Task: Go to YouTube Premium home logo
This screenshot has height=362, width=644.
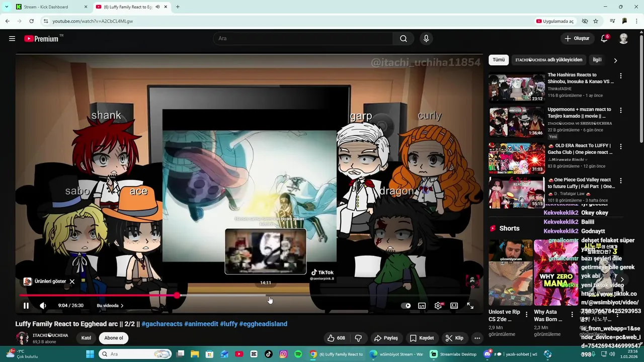Action: [41, 39]
